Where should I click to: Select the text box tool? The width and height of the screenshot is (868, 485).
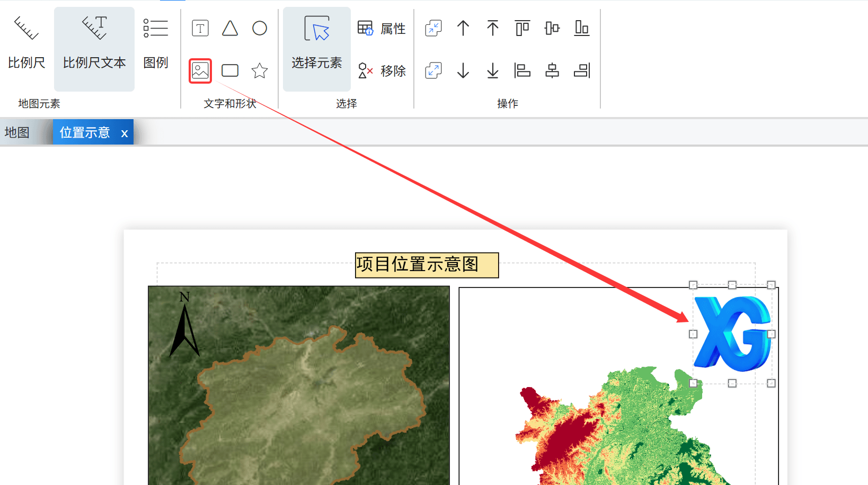(x=200, y=28)
